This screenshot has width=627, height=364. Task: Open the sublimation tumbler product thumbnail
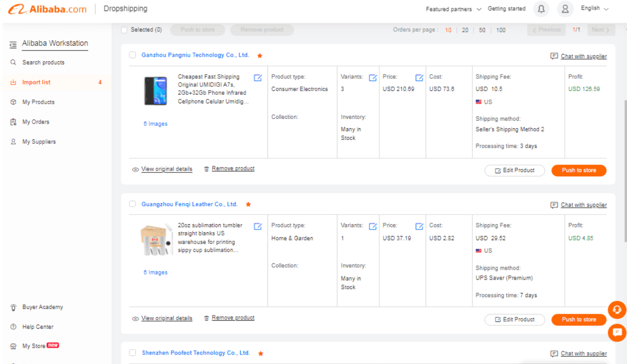click(x=156, y=240)
